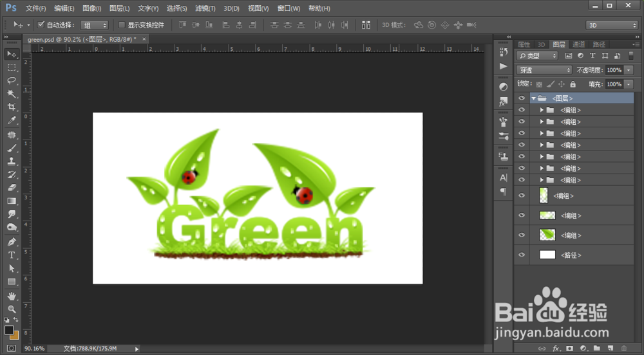This screenshot has width=644, height=355.
Task: Hide the <路径> layer using its eye icon
Action: click(x=522, y=255)
